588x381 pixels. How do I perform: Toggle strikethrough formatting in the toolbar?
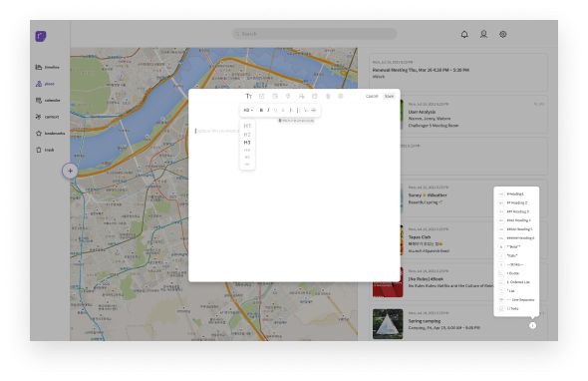tap(283, 110)
